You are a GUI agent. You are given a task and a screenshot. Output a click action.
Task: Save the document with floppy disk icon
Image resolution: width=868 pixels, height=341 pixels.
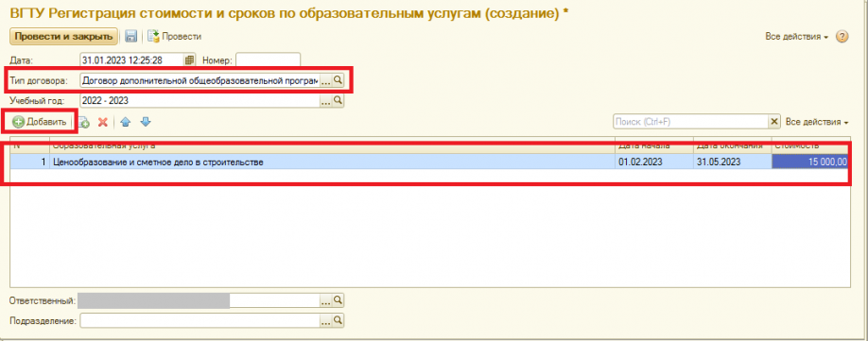[x=131, y=37]
